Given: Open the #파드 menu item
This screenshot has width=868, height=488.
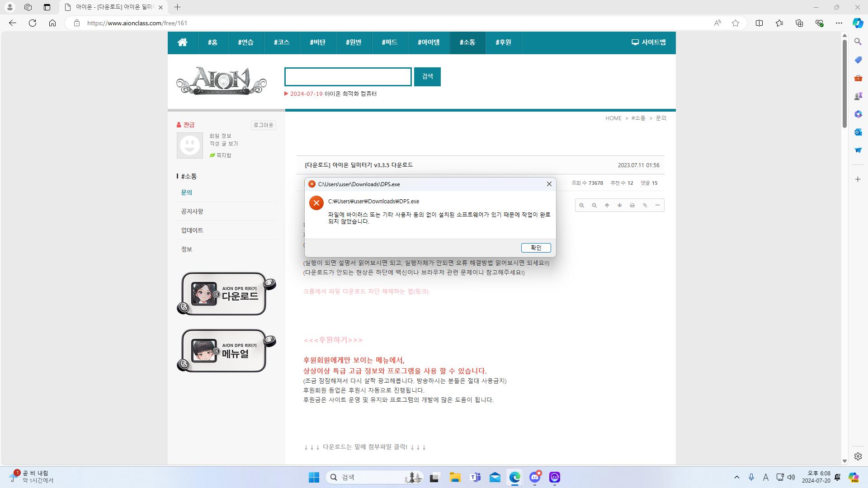Looking at the screenshot, I should (x=389, y=42).
